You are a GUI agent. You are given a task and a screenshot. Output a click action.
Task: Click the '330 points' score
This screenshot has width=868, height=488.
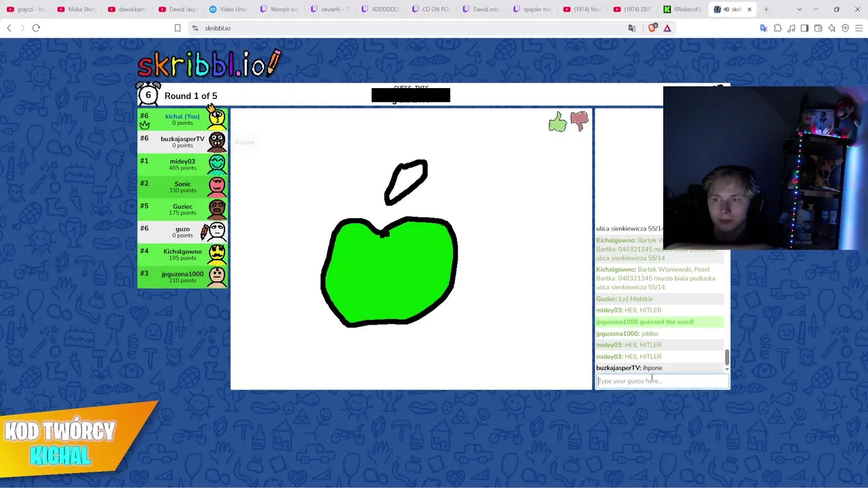point(182,190)
